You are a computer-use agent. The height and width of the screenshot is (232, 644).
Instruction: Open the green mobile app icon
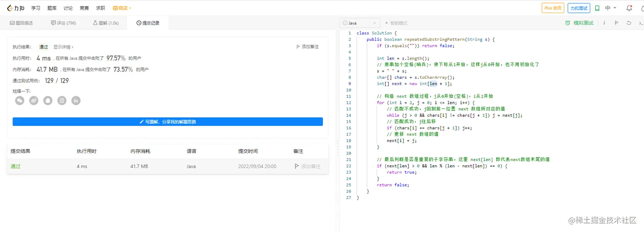[597, 8]
